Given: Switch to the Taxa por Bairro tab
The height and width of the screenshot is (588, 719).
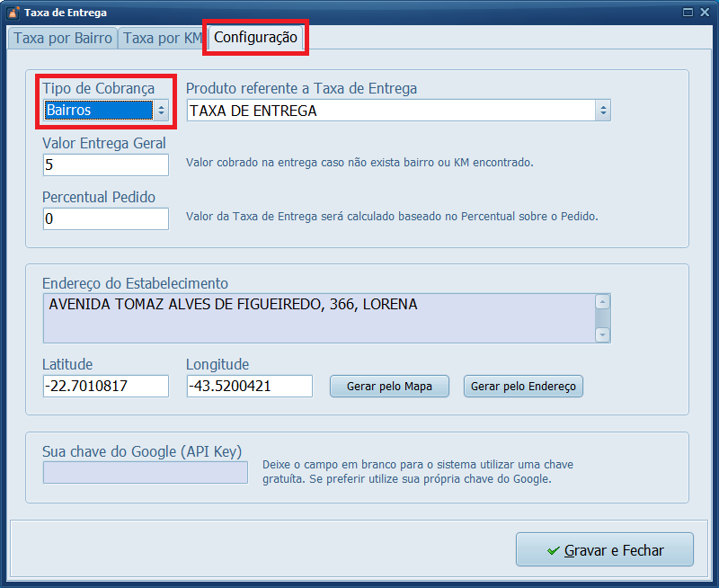Looking at the screenshot, I should coord(63,38).
